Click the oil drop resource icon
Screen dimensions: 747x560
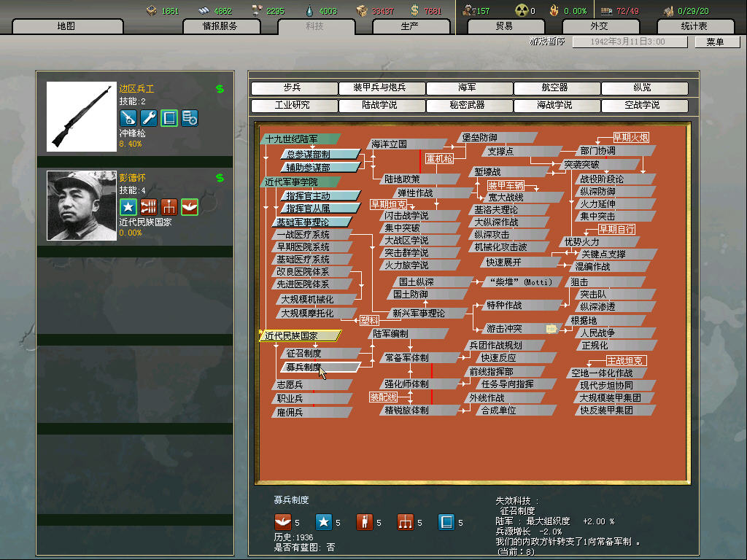click(309, 10)
